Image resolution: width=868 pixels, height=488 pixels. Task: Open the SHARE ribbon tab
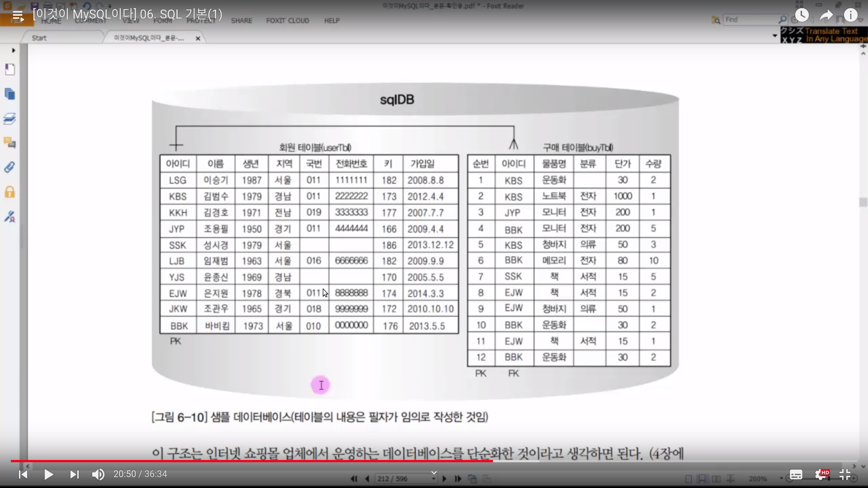click(241, 21)
